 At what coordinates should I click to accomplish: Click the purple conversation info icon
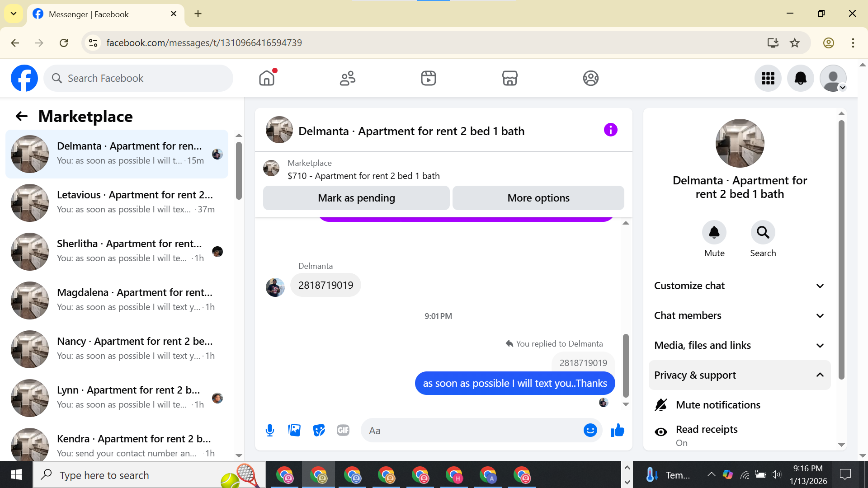610,130
